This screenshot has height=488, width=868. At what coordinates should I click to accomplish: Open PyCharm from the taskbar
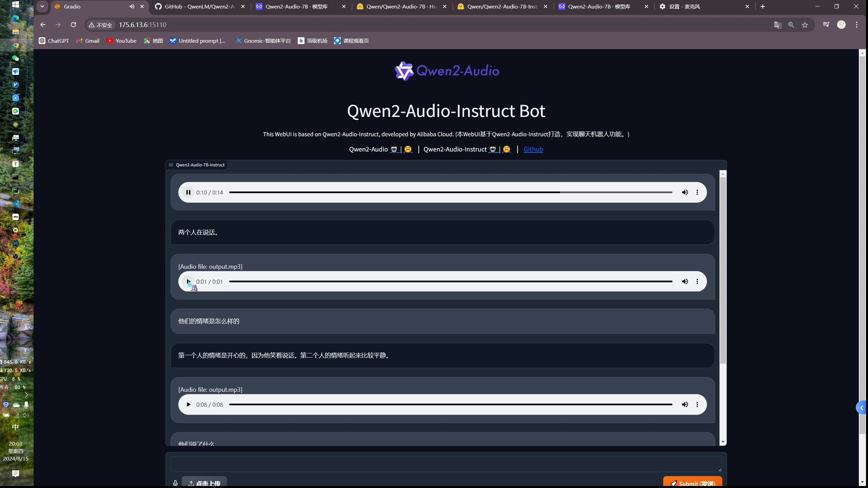coord(16,190)
